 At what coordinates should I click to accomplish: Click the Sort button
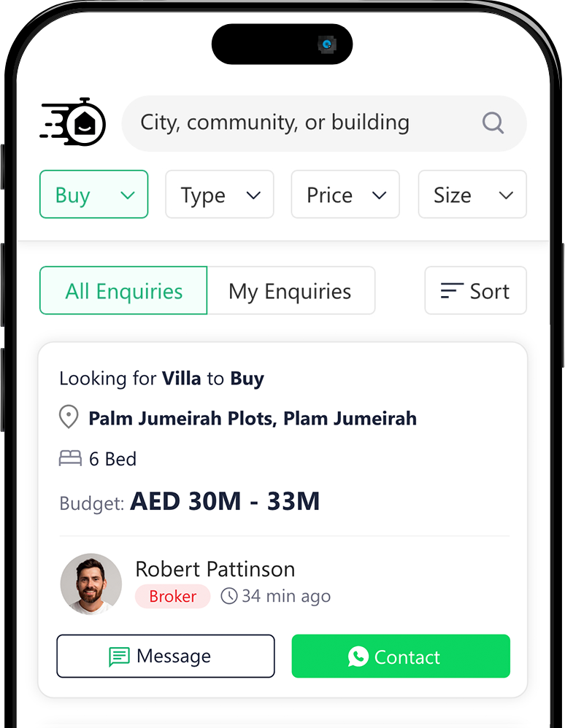tap(475, 291)
